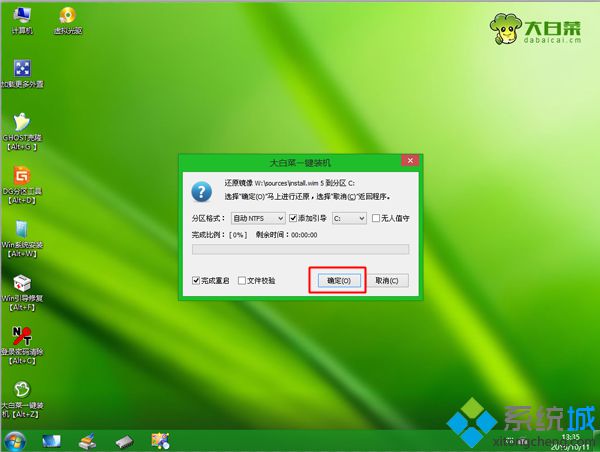The height and width of the screenshot is (452, 600).
Task: Click the restore progress bar
Action: coord(300,250)
